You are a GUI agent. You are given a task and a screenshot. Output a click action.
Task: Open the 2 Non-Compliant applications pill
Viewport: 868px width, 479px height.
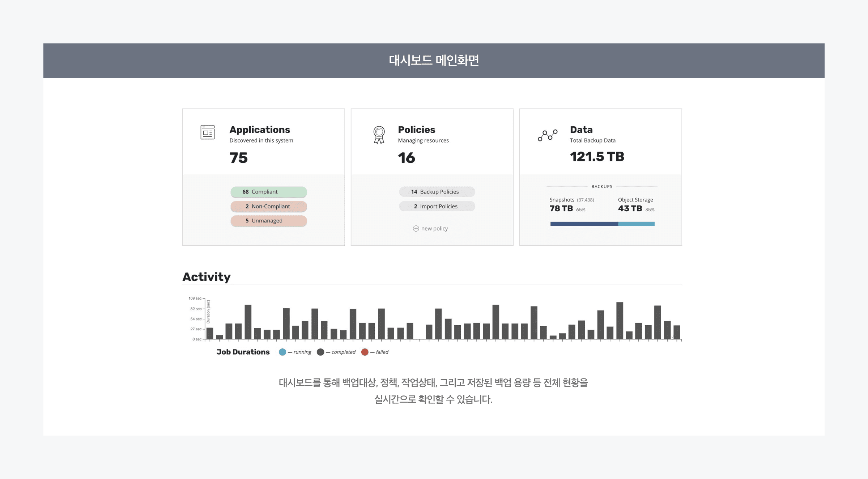click(269, 206)
